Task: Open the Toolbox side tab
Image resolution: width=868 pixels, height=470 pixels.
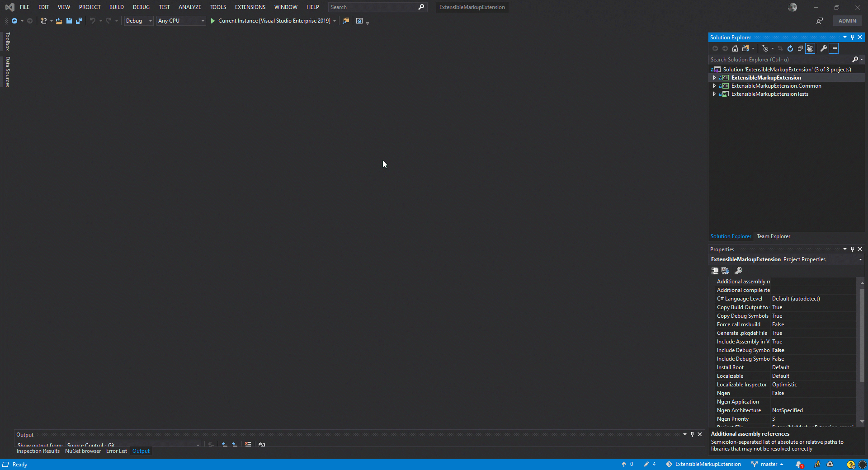Action: [7, 42]
